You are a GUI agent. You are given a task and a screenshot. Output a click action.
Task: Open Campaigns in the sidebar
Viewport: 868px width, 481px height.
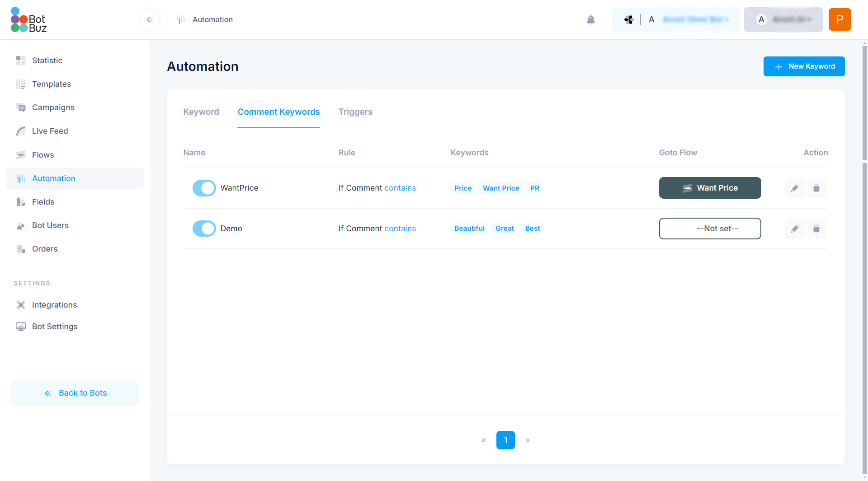(x=75, y=107)
